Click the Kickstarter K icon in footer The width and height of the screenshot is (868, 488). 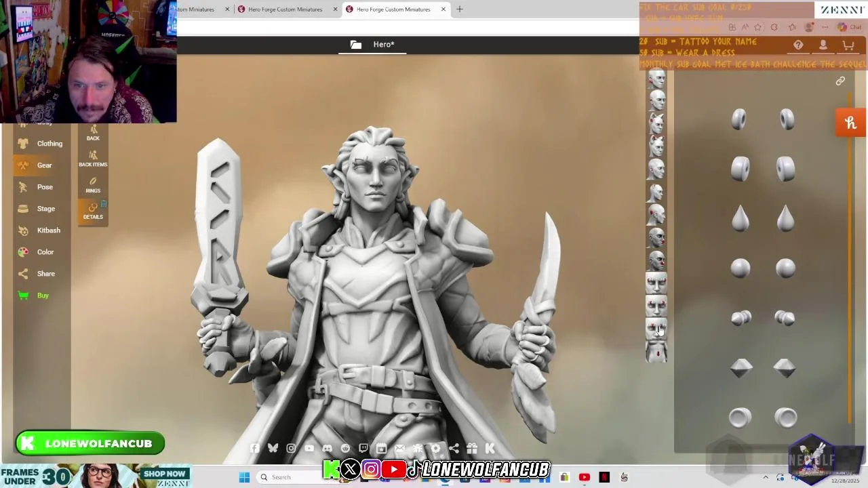coord(490,448)
